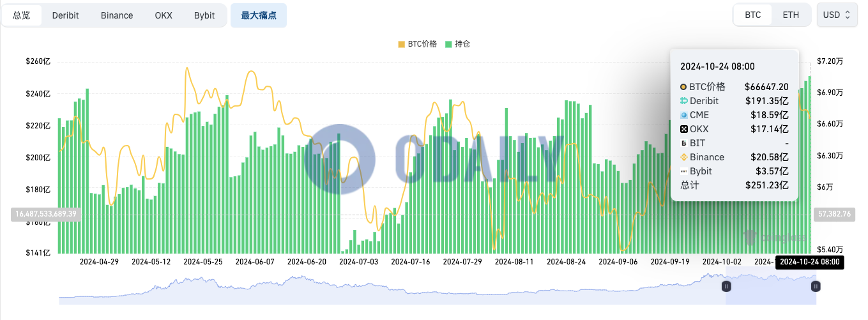Select the Bybit tab
Screen dimensions: 868x320
point(204,15)
